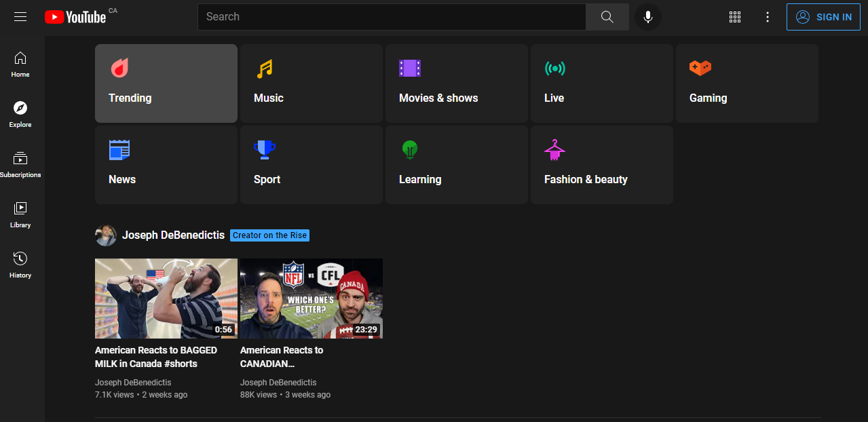The width and height of the screenshot is (868, 422).
Task: Play the BAGGED MILK shorts thumbnail
Action: coord(166,299)
